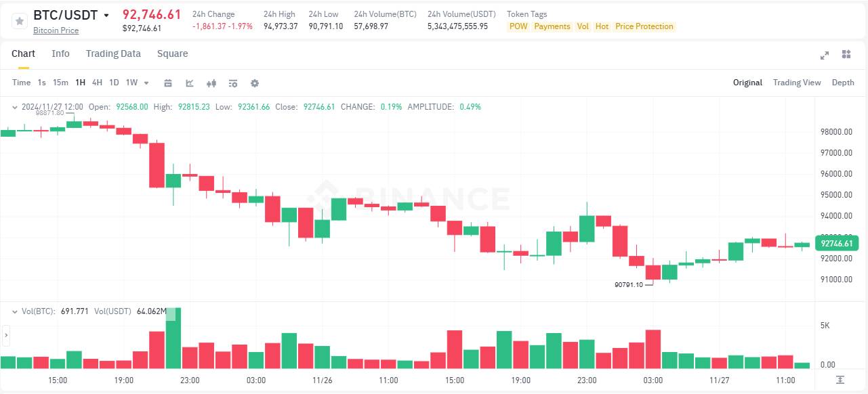Collapse the Vol(BTC) volume panel chevron
The image size is (868, 394).
(15, 311)
